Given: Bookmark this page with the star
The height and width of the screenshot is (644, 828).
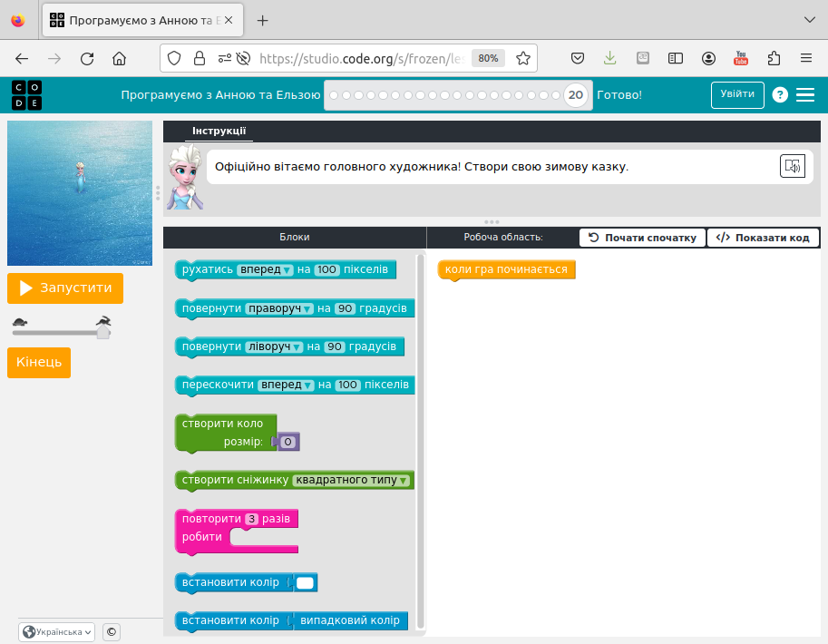Looking at the screenshot, I should coord(522,58).
